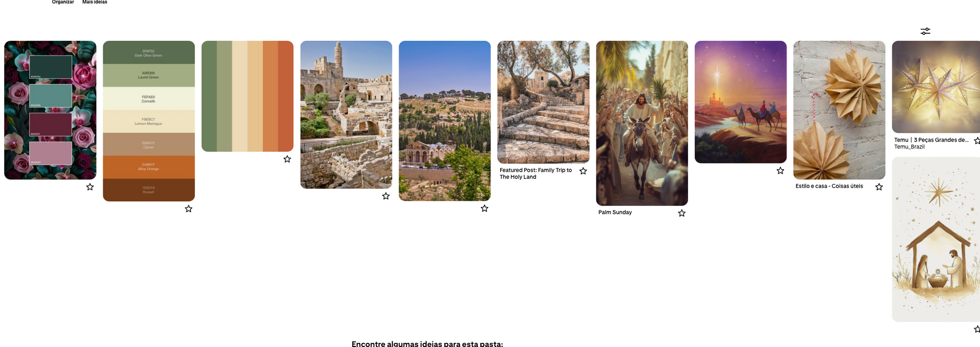Switch to Mais ideias tab
980x347 pixels.
pyautogui.click(x=94, y=2)
